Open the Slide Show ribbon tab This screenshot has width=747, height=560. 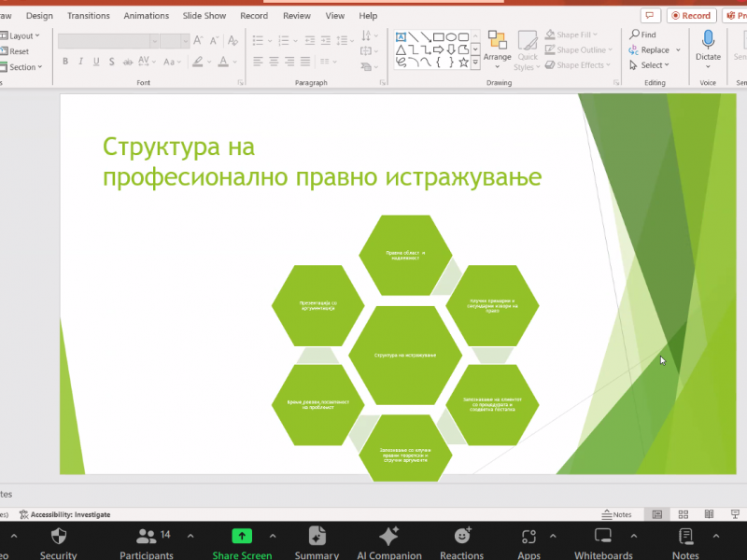(x=204, y=16)
